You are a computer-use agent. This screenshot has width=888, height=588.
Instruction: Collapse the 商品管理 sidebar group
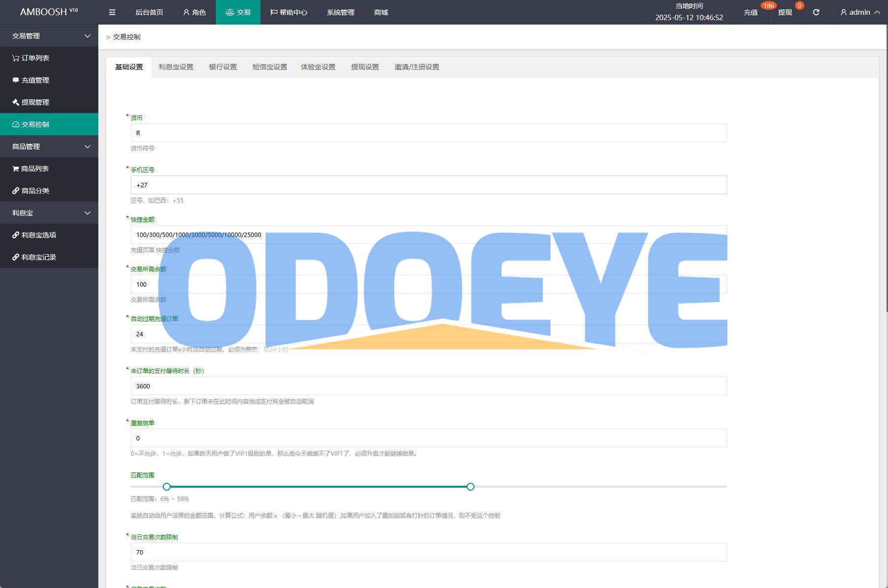pos(49,147)
